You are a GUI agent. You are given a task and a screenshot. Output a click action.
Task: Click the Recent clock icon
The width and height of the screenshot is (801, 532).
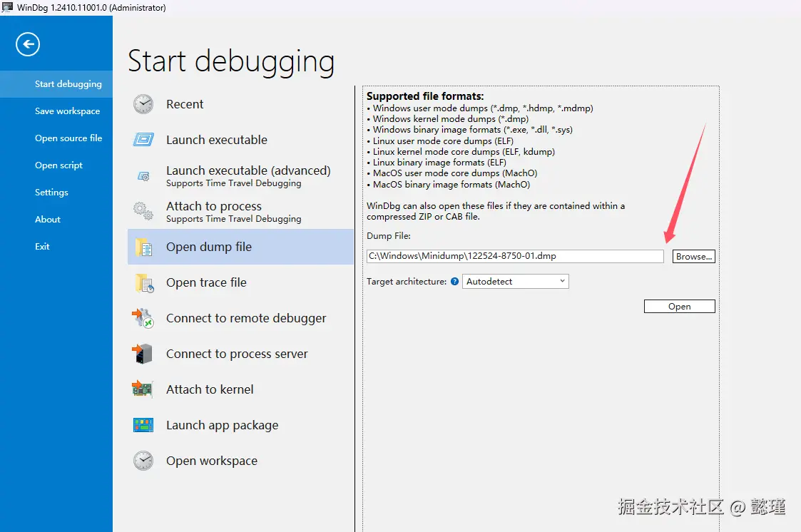[143, 104]
